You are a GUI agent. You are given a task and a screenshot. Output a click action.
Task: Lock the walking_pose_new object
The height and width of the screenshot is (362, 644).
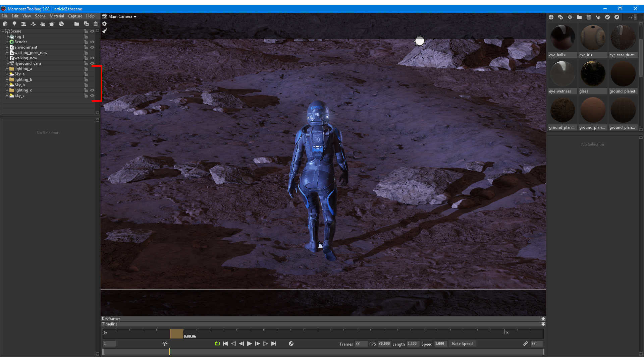click(x=86, y=53)
